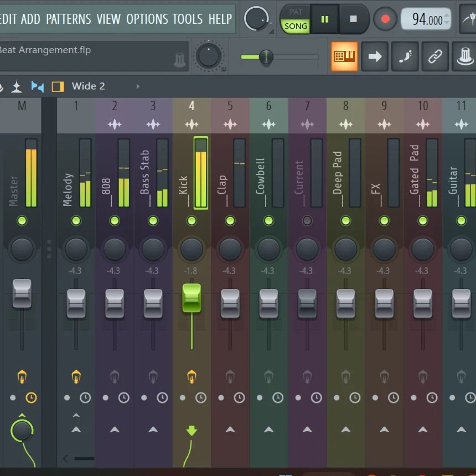Viewport: 476px width, 476px height.
Task: Adjust the horizontal shuffle slider in the toolbar
Action: 266,56
